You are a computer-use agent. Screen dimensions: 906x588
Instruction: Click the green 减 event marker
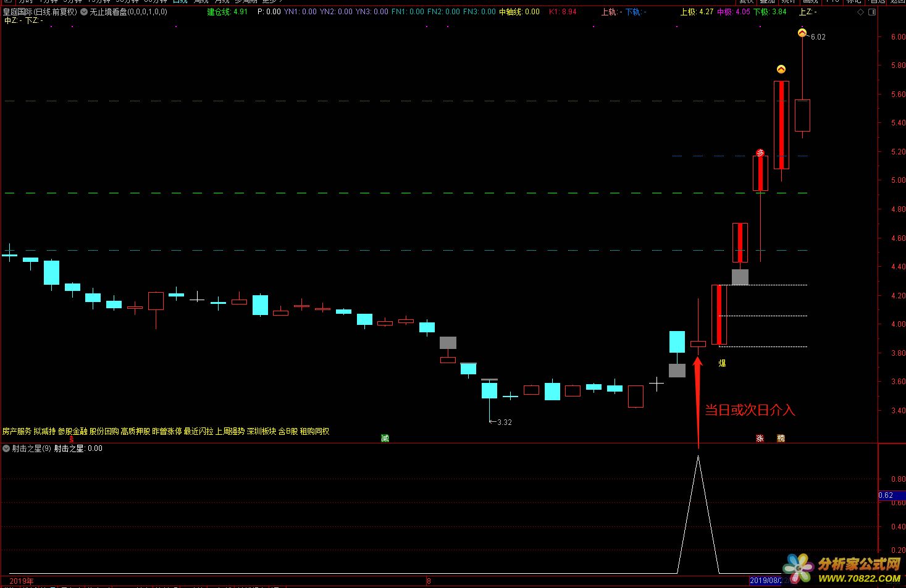pos(385,439)
